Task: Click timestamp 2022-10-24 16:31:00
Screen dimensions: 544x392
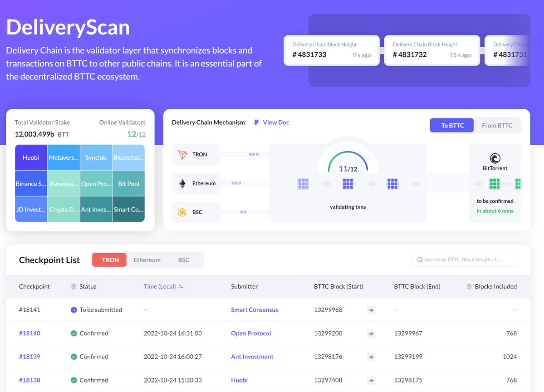Action: point(173,333)
